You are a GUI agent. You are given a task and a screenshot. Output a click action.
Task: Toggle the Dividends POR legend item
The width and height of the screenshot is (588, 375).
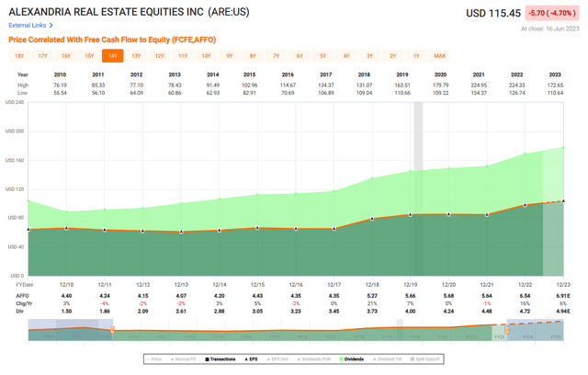[314, 359]
